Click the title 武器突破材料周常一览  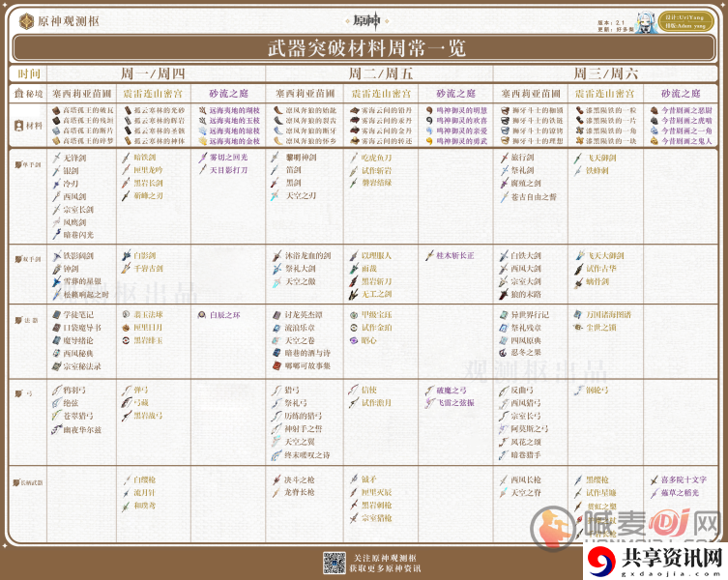click(x=366, y=47)
